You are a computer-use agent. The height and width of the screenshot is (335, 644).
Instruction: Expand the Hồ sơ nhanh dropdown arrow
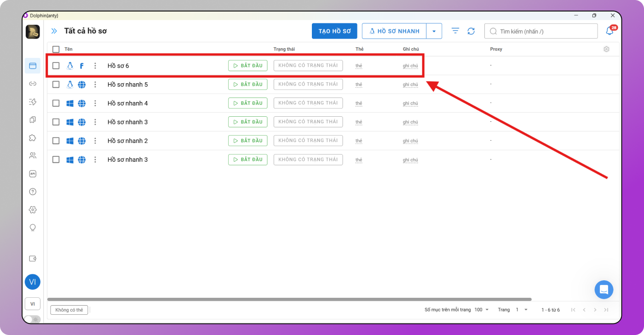tap(434, 31)
